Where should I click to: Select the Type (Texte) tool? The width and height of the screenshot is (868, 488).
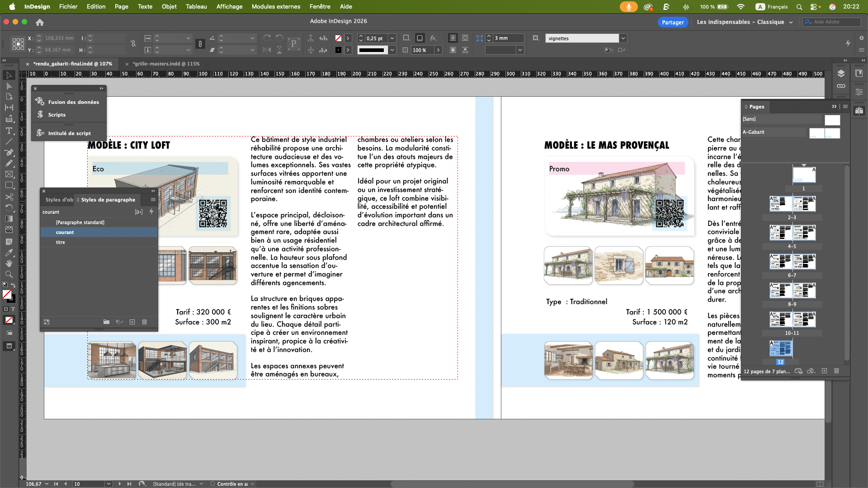pyautogui.click(x=9, y=130)
